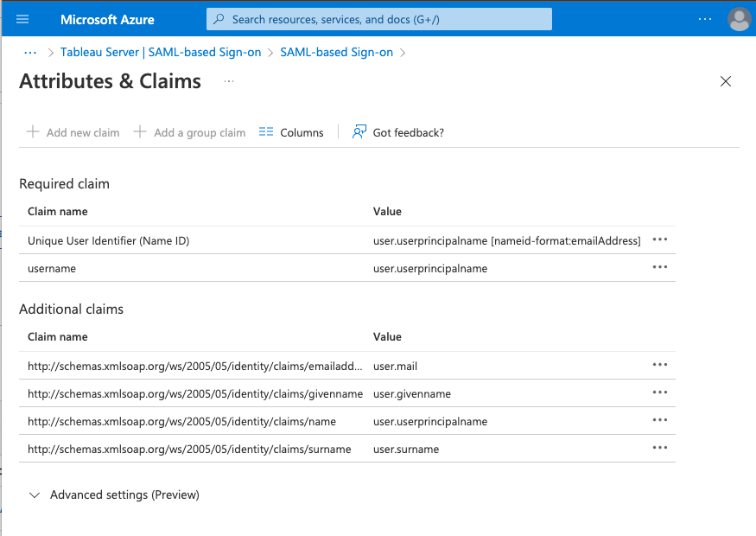The height and width of the screenshot is (536, 756).
Task: Click the Claim name header under Required claim
Action: (57, 211)
